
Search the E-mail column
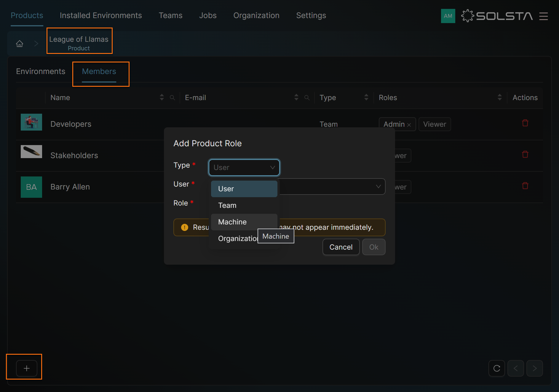[x=307, y=97]
